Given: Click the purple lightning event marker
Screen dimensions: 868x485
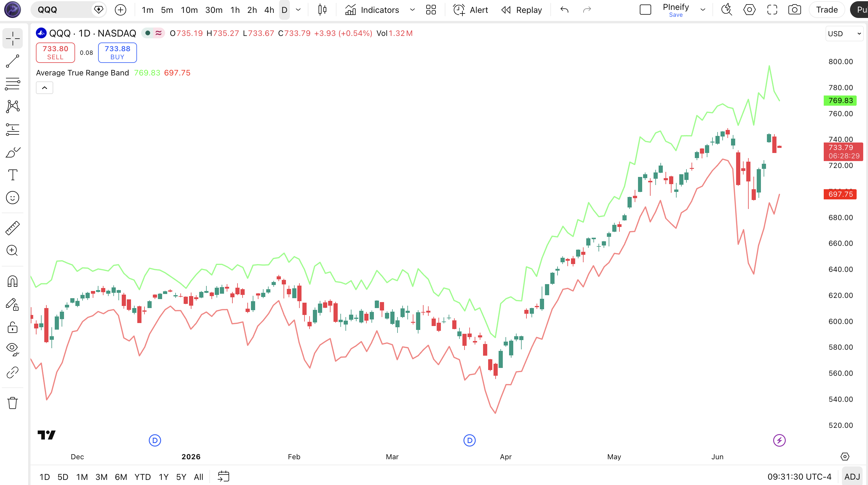Looking at the screenshot, I should (779, 440).
